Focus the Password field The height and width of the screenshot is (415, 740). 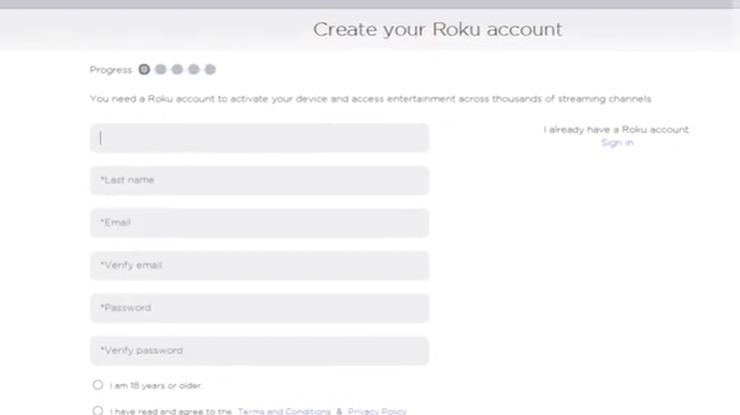point(260,308)
